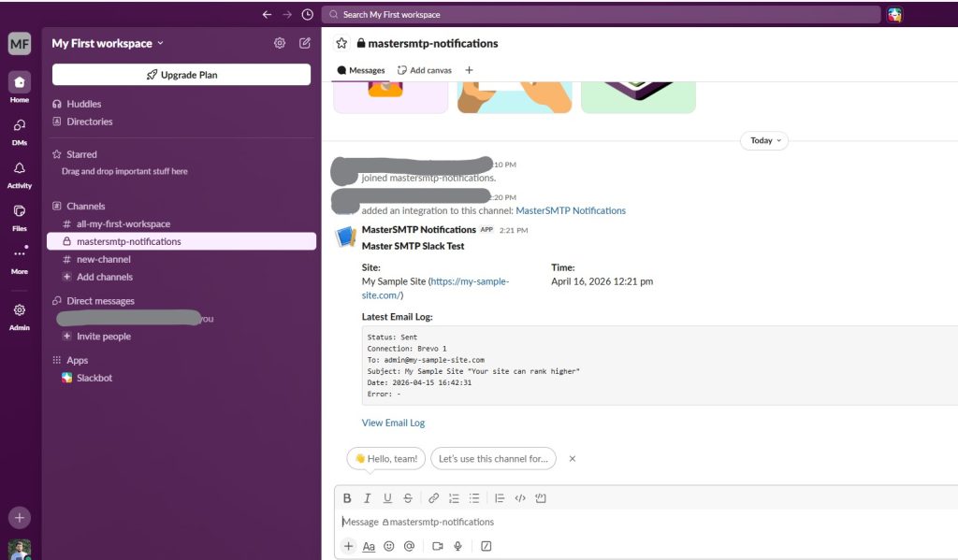Open the Today date dropdown
Screen dimensions: 958x560
(764, 140)
